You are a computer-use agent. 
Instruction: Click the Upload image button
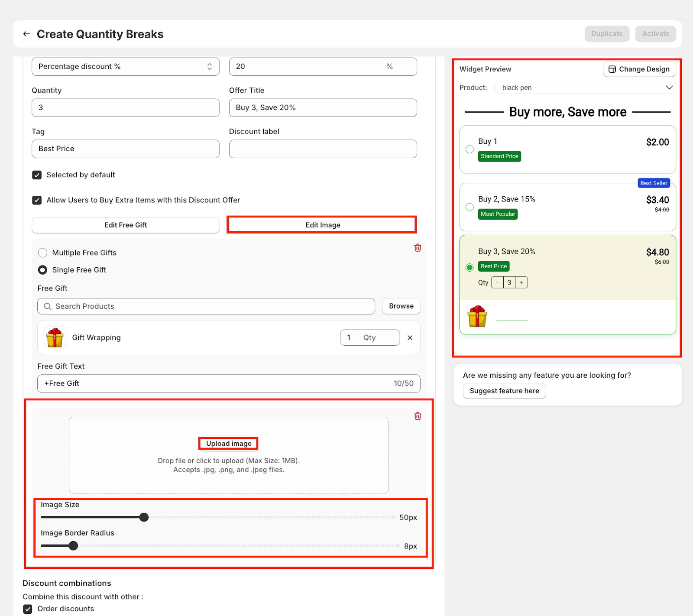click(229, 444)
